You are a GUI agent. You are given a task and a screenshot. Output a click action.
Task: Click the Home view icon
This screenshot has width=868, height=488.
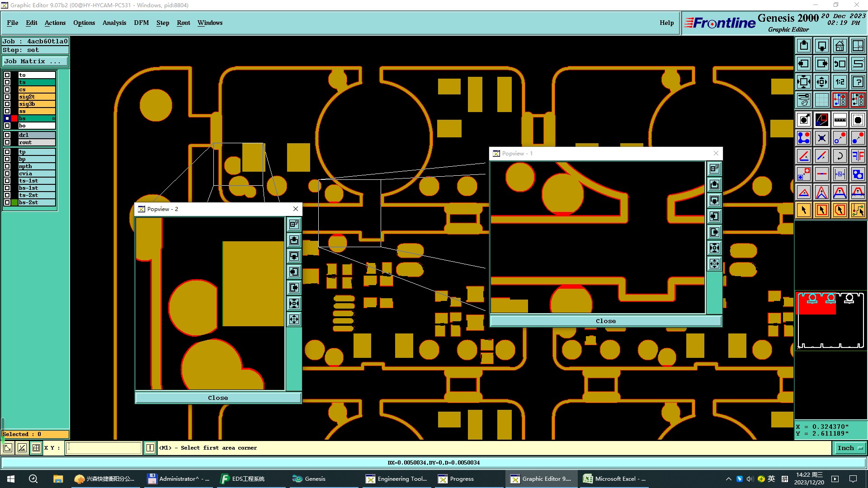(840, 46)
